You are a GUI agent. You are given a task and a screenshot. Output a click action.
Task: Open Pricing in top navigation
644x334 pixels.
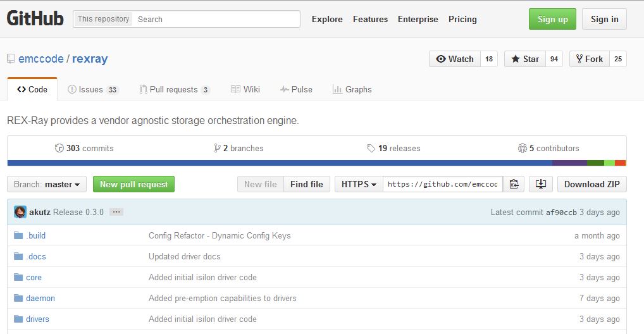(x=462, y=19)
